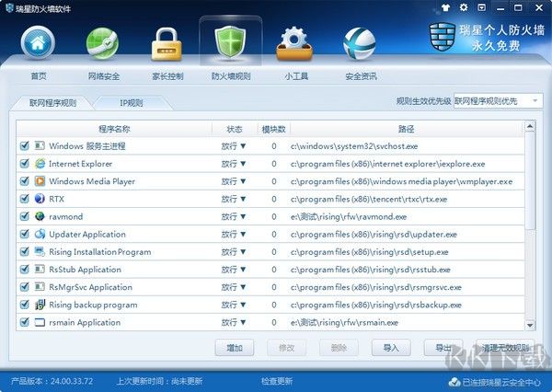Image resolution: width=552 pixels, height=392 pixels.
Task: Click the 检查更新 link in status bar
Action: [277, 381]
